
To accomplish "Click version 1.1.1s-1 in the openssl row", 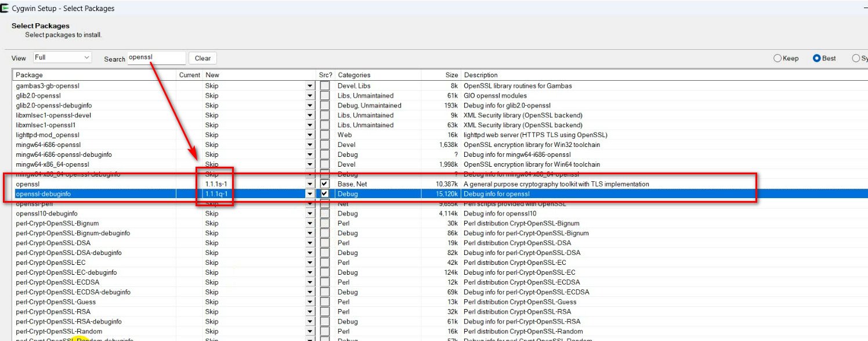I will [216, 184].
